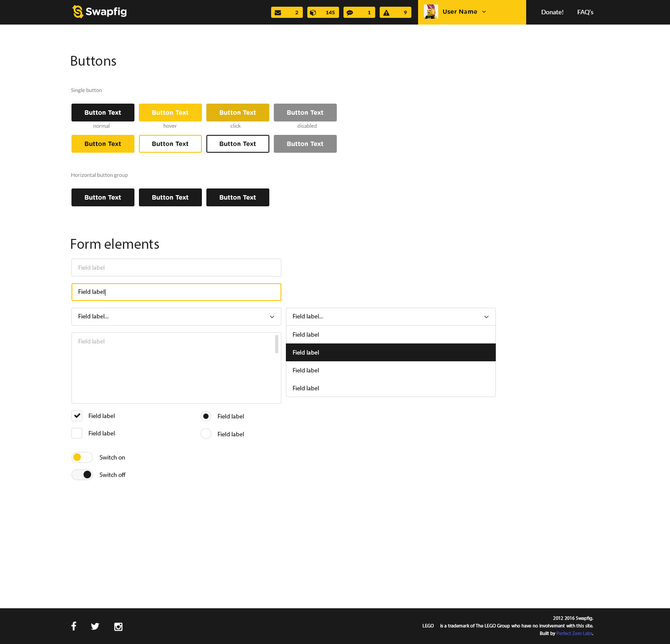
Task: Click the warning alerts icon showing 9
Action: click(x=386, y=12)
